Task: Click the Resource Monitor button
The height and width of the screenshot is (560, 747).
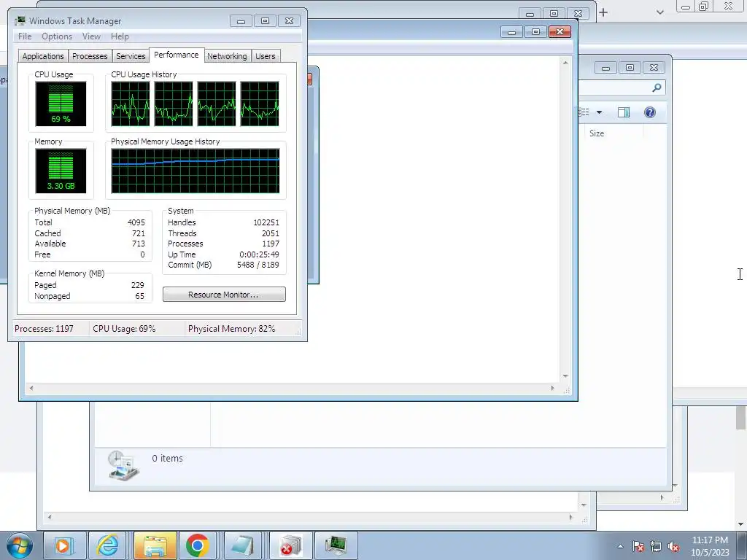Action: (x=224, y=295)
